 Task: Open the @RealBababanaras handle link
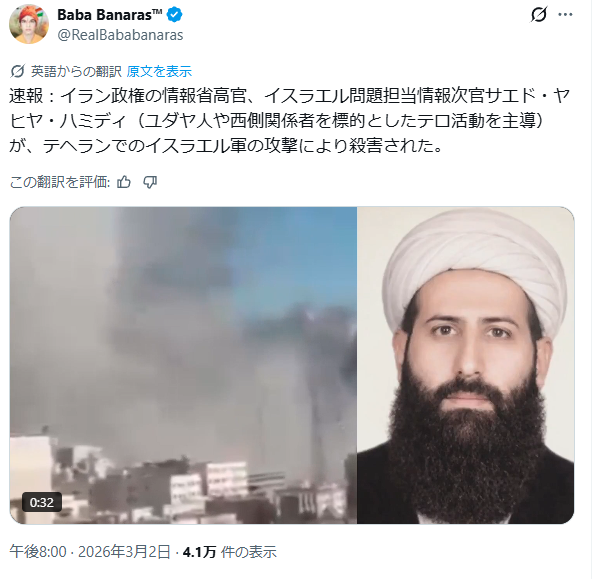click(120, 35)
